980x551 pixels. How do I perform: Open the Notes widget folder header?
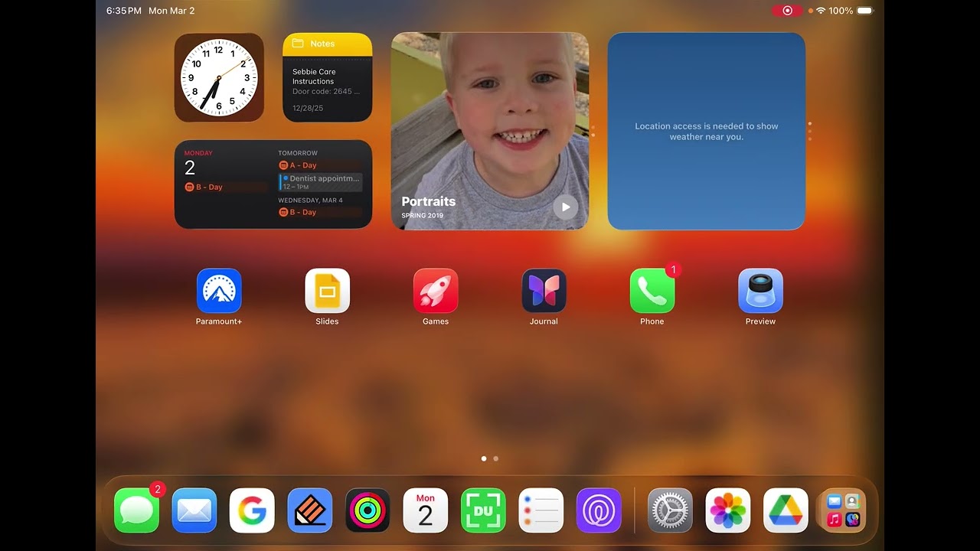pos(328,44)
